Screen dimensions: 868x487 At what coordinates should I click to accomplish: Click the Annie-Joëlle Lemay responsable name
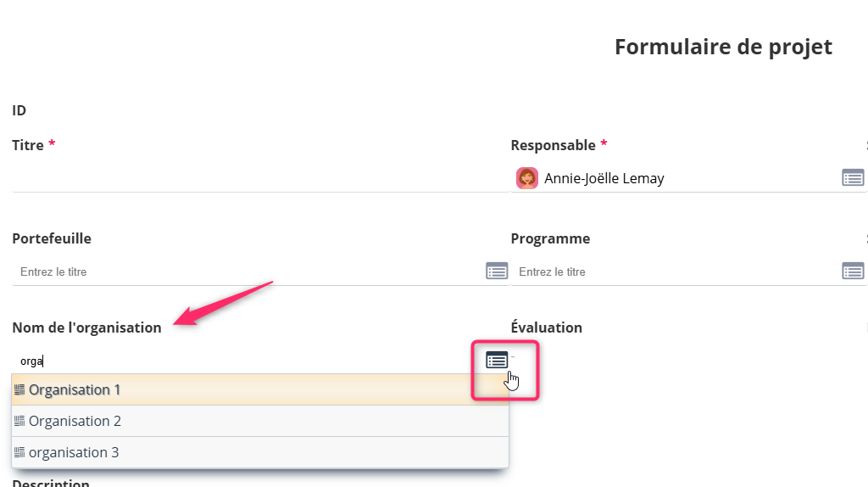pyautogui.click(x=604, y=178)
